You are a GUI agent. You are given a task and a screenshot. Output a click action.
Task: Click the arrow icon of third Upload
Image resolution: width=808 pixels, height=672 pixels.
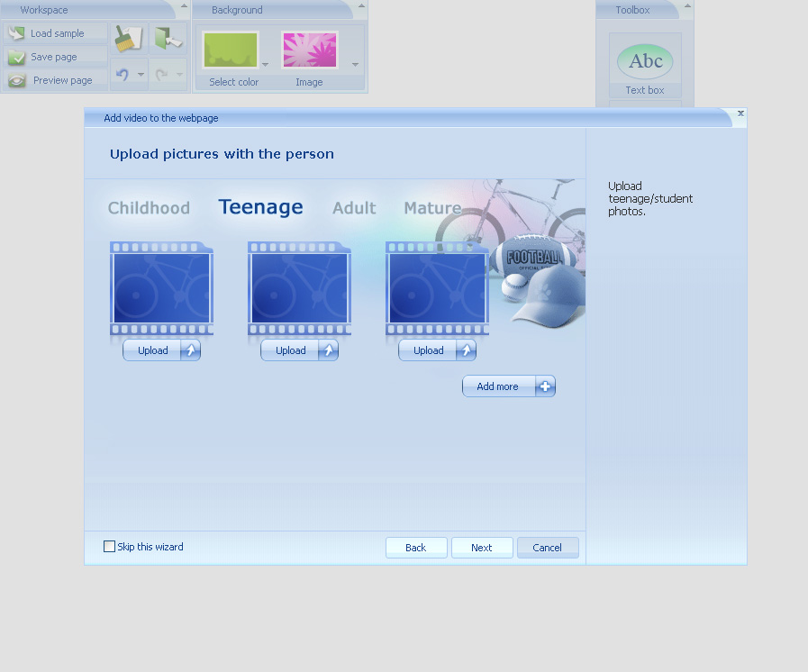coord(467,350)
